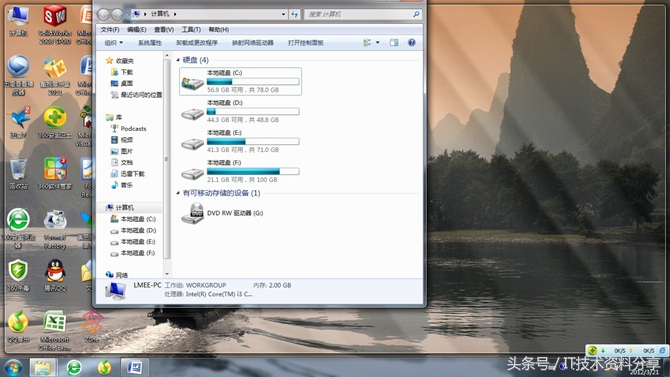Screen dimensions: 670x377
Task: Select local disk (C:) in the drive list
Action: coord(241,81)
